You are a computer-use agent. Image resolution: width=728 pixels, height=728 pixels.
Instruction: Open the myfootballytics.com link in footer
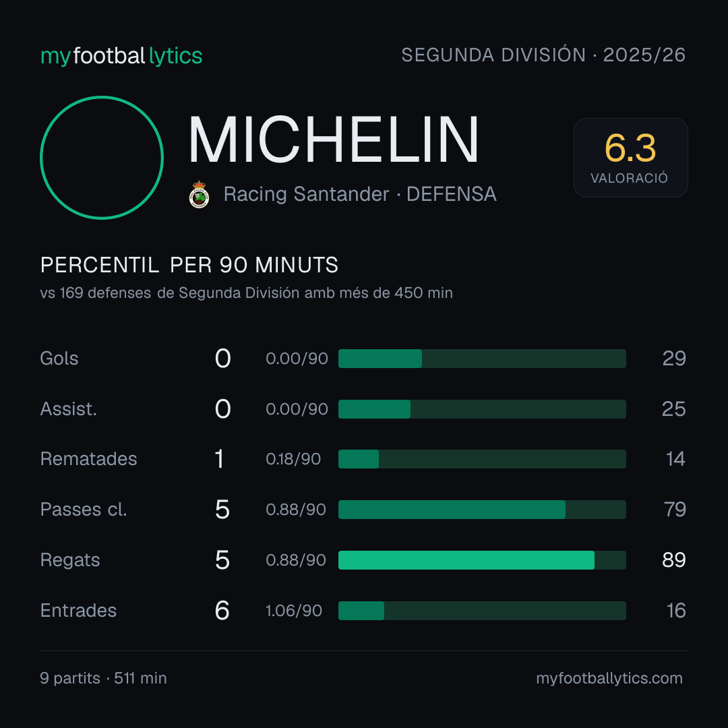tap(609, 678)
